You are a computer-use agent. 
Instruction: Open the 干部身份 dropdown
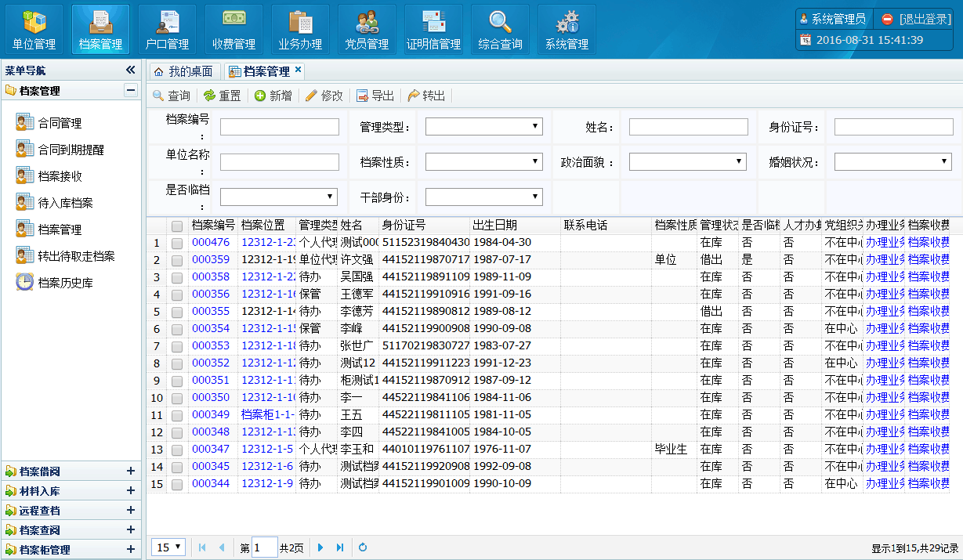tap(484, 196)
